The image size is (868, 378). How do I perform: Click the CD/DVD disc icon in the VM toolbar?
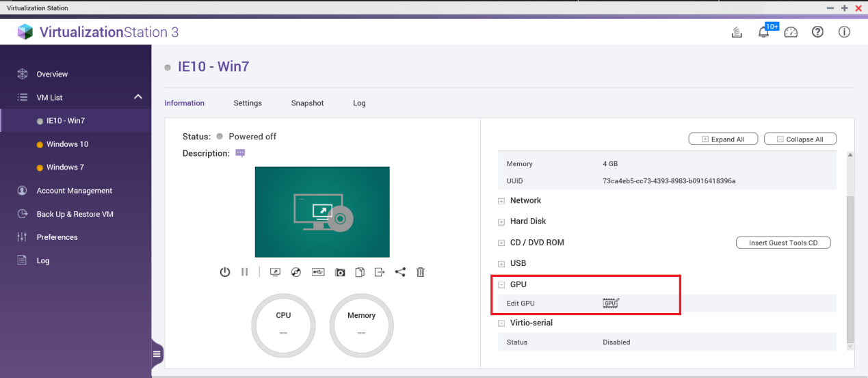point(295,272)
